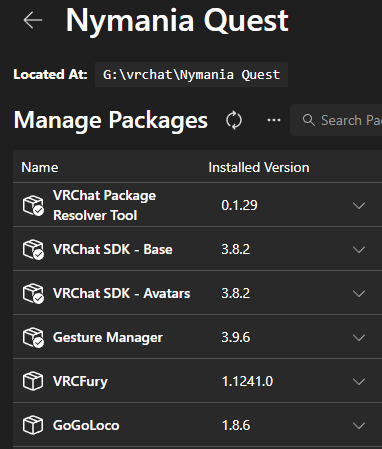The width and height of the screenshot is (382, 449).
Task: Select the GoGoLoco package name
Action: (x=86, y=425)
